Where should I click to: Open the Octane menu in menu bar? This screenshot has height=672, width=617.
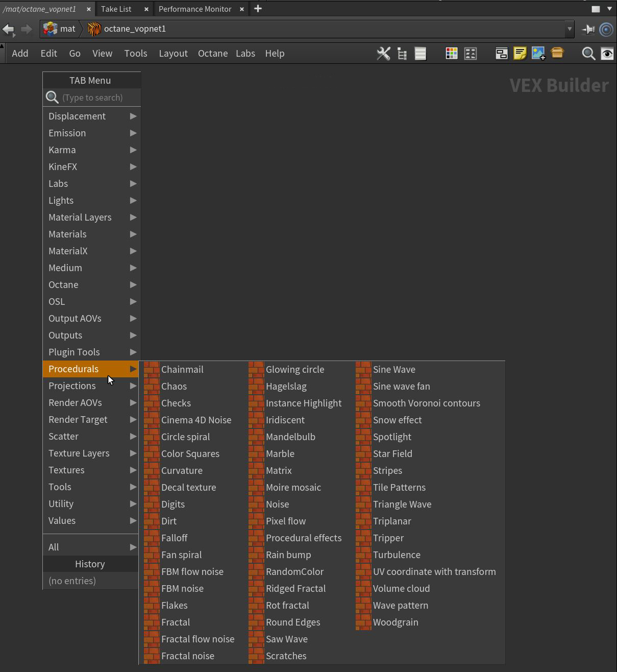pyautogui.click(x=212, y=54)
